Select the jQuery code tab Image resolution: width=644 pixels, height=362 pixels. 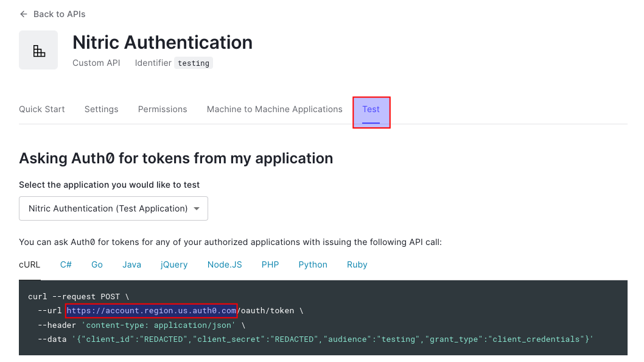pos(174,264)
